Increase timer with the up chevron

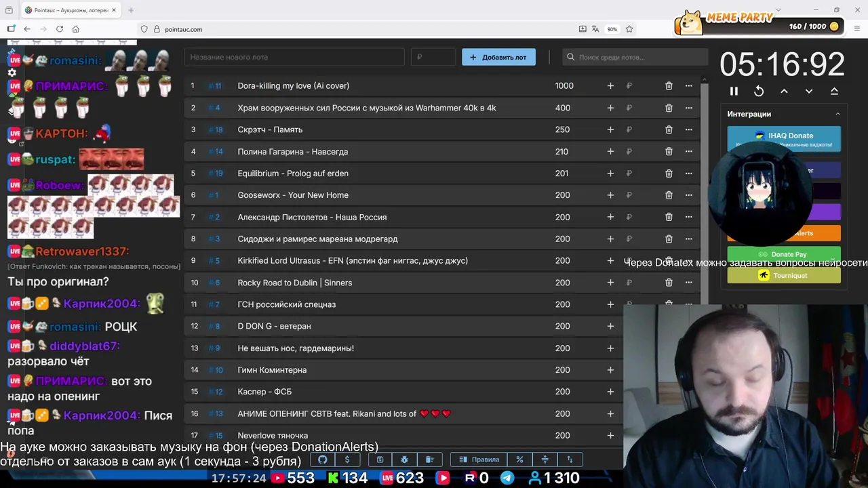[784, 91]
